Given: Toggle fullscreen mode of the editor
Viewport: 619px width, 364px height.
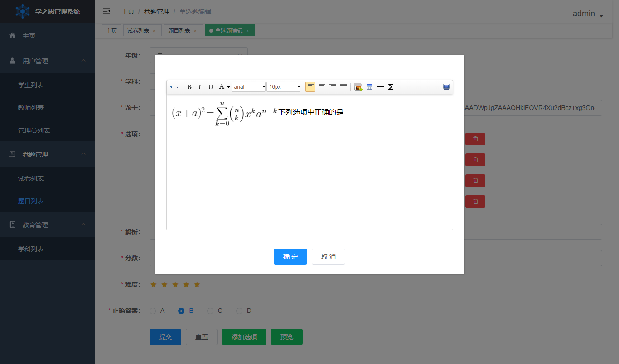Looking at the screenshot, I should click(x=446, y=87).
